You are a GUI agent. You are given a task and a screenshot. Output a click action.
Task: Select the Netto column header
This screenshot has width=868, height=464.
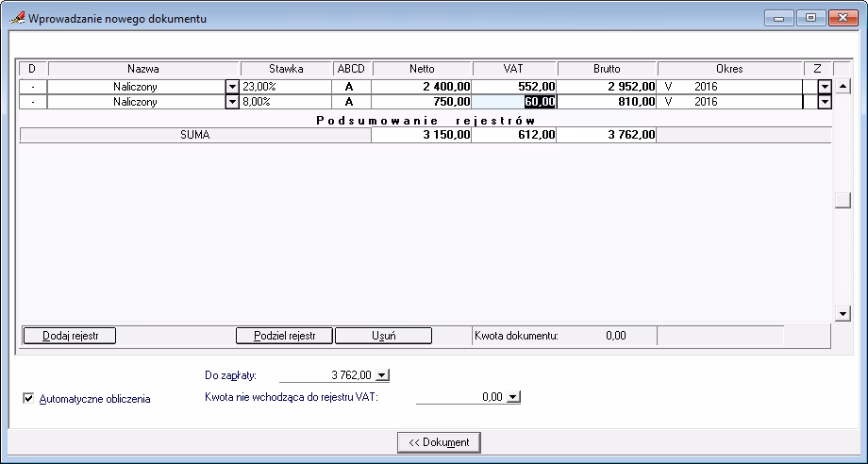(422, 69)
